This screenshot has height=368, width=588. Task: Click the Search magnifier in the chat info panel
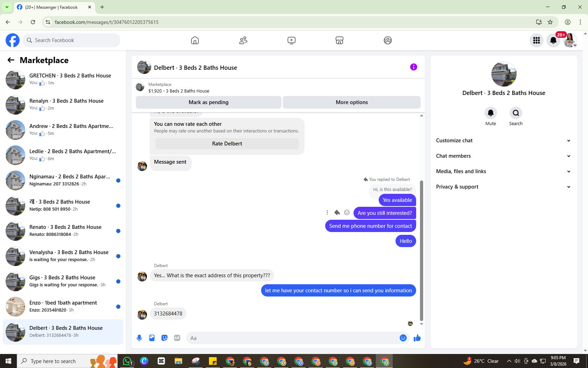point(516,113)
